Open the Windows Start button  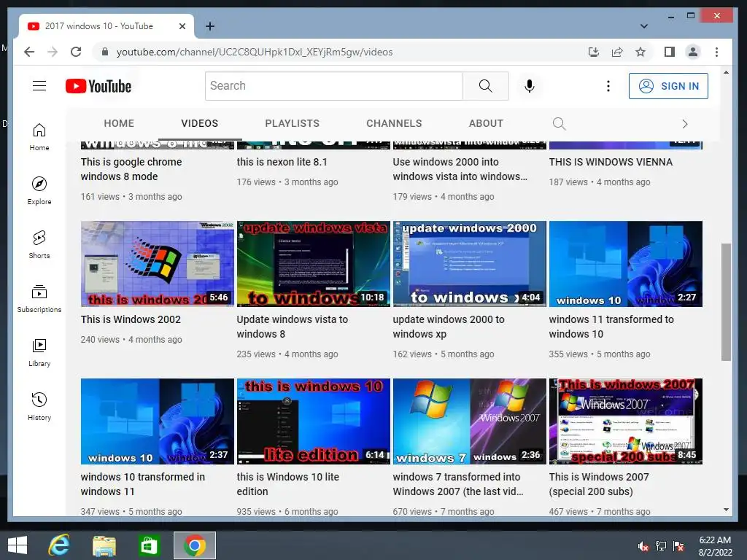tap(18, 545)
